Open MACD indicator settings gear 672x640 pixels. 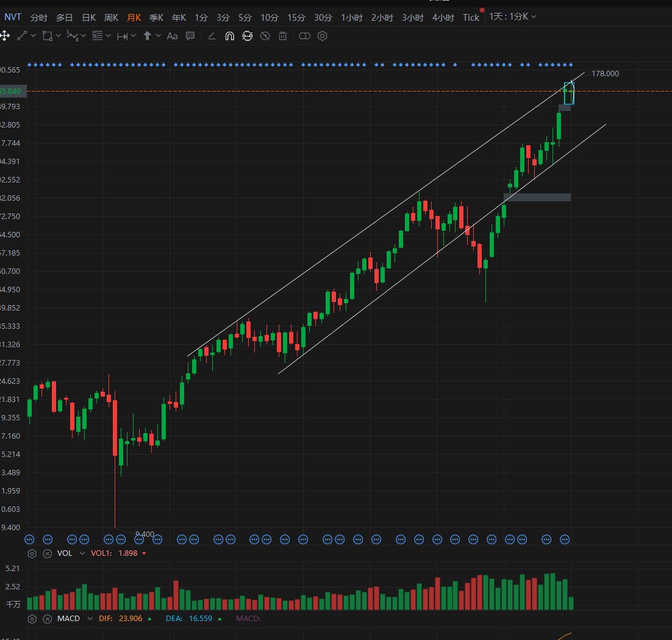pos(32,619)
